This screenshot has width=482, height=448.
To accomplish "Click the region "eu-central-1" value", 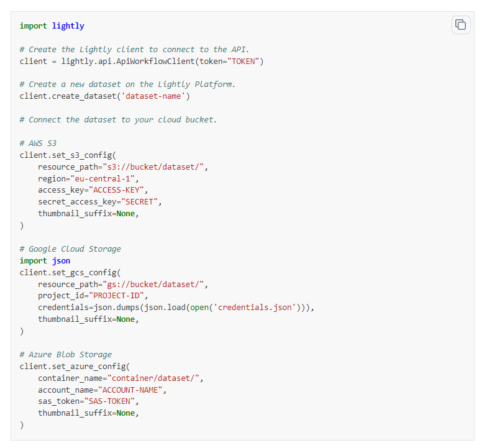I will coord(102,179).
